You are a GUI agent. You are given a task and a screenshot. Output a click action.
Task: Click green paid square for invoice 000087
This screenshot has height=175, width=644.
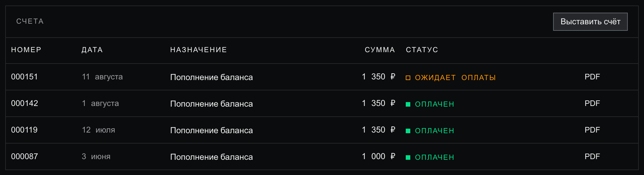tap(408, 157)
